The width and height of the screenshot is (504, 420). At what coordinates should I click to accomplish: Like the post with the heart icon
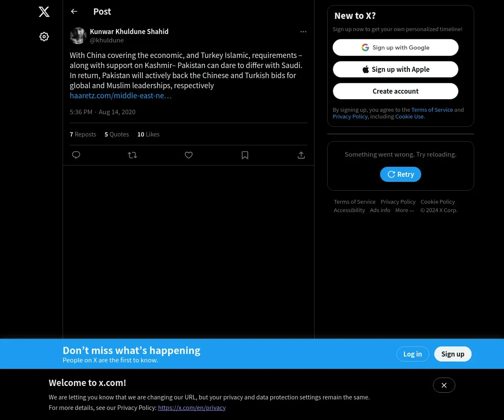click(189, 155)
